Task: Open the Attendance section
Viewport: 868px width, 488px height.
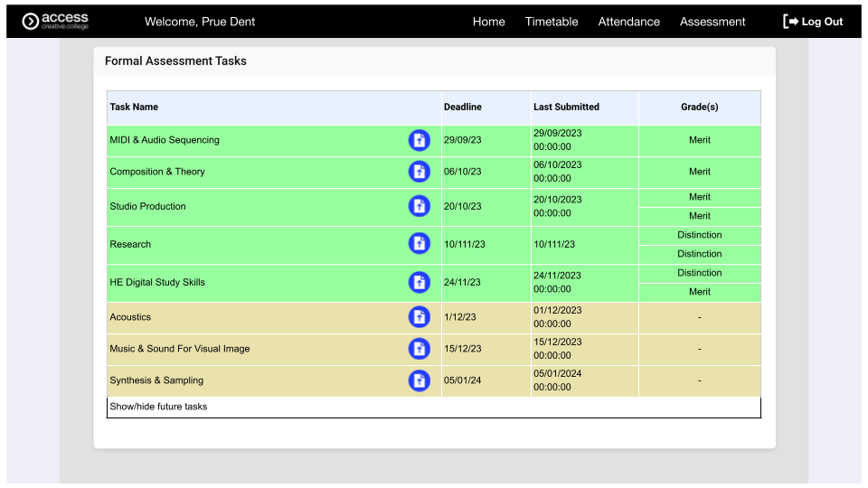Action: [629, 22]
